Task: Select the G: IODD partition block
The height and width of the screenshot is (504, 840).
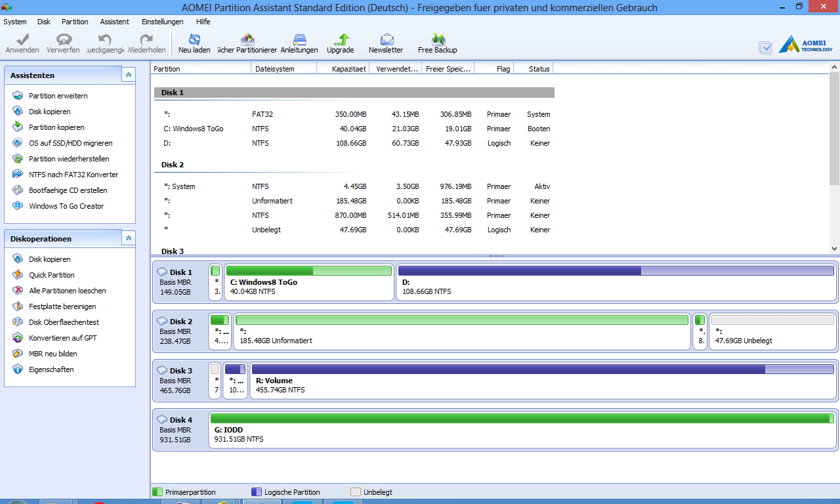Action: 522,430
